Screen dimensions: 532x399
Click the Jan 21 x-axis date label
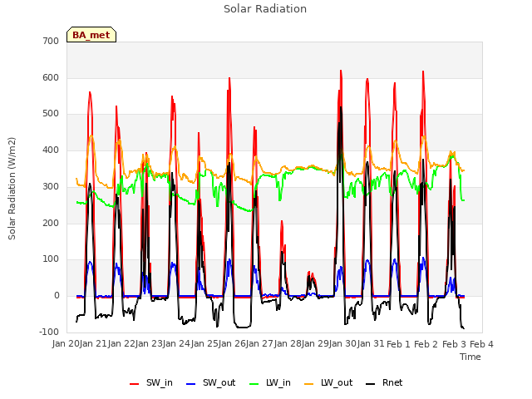pos(94,344)
